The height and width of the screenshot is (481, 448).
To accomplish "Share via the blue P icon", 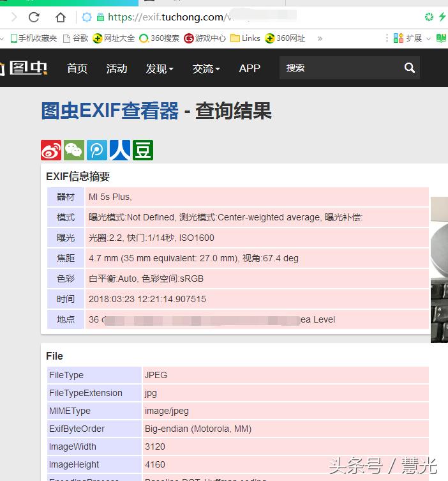I will (97, 150).
